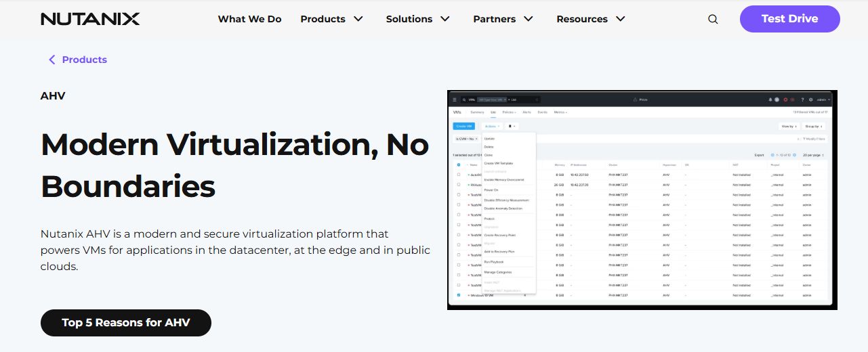The height and width of the screenshot is (352, 868).
Task: Choose Protect in the Actions menu
Action: (489, 219)
